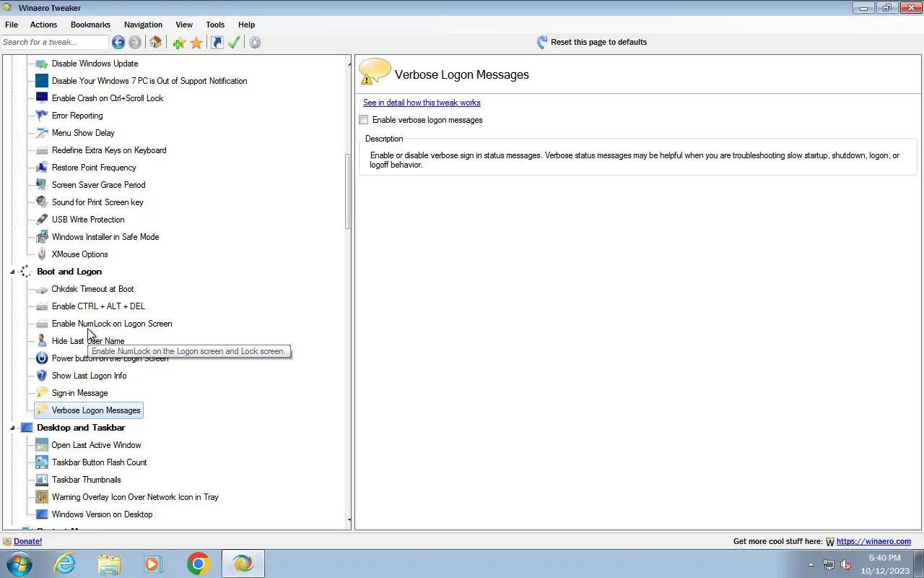The image size is (924, 578).
Task: Show hidden tray icons arrow
Action: pos(811,564)
